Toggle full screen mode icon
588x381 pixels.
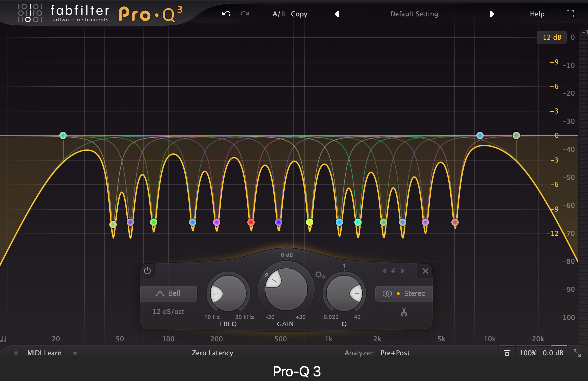point(570,14)
